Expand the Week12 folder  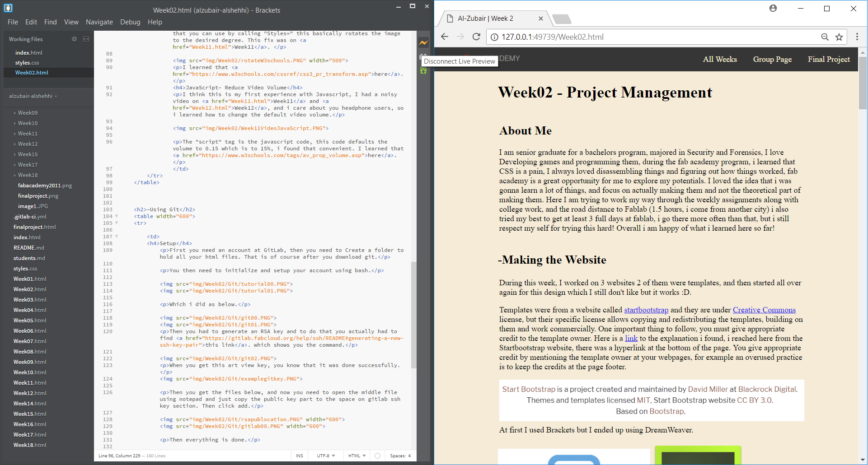(14, 144)
